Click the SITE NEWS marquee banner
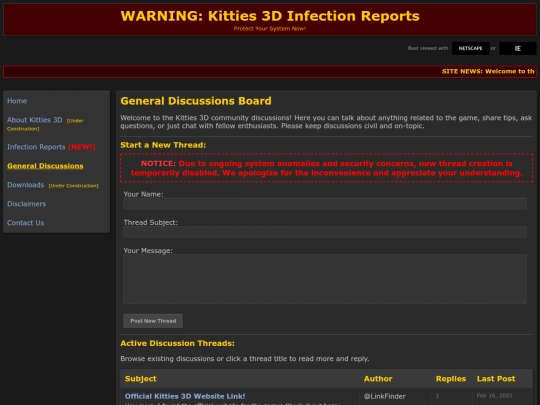 point(270,72)
